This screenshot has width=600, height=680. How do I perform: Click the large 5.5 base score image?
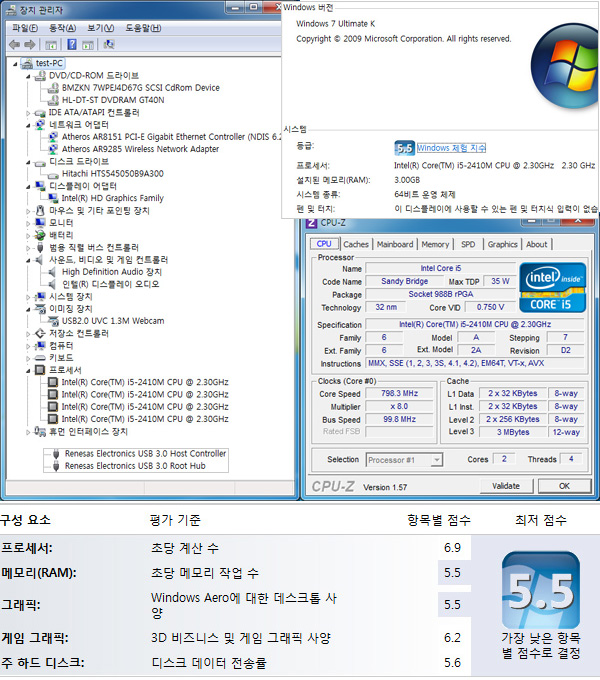(541, 590)
